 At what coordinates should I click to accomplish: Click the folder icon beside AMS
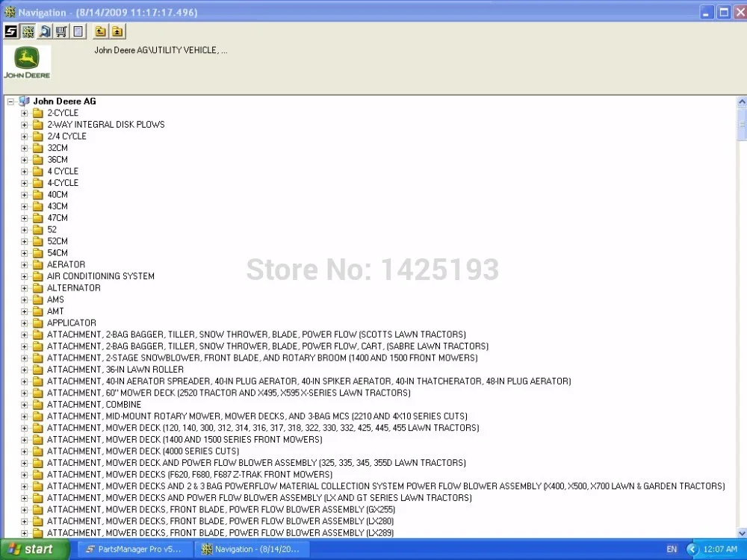pos(38,299)
